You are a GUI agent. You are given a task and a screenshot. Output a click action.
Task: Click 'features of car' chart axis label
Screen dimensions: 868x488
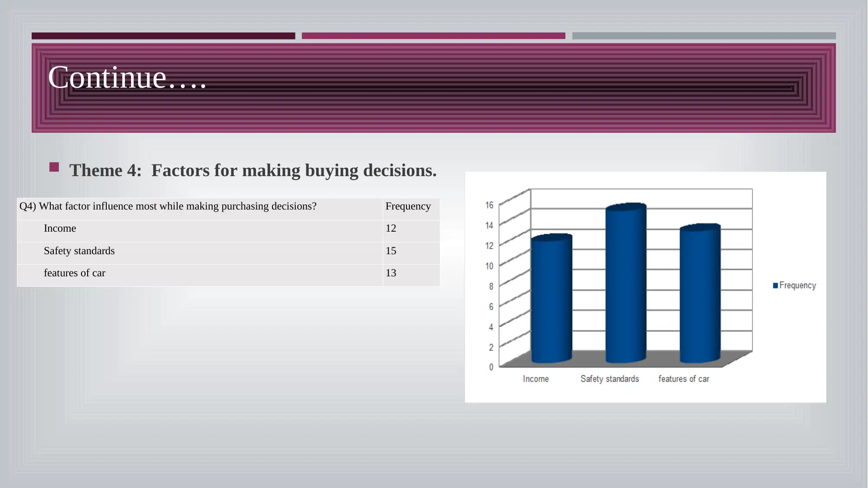coord(684,379)
